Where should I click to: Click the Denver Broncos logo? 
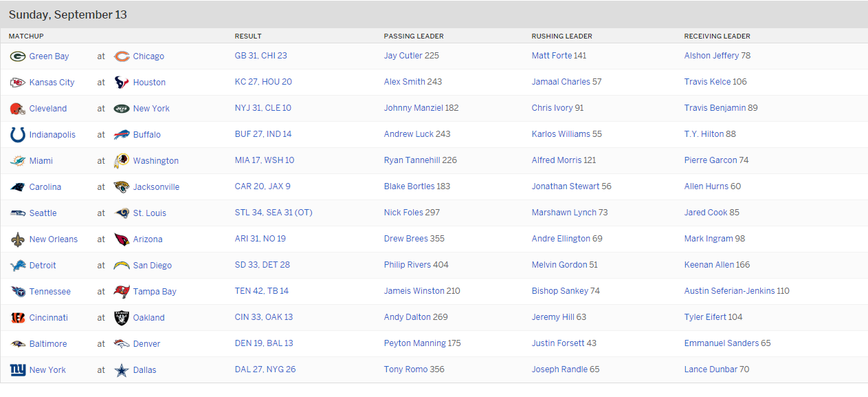pos(122,344)
